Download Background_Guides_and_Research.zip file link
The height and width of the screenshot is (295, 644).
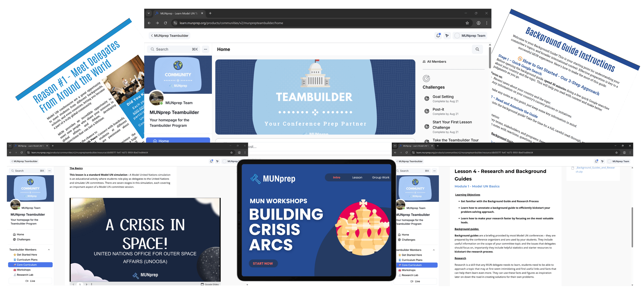[x=593, y=169]
